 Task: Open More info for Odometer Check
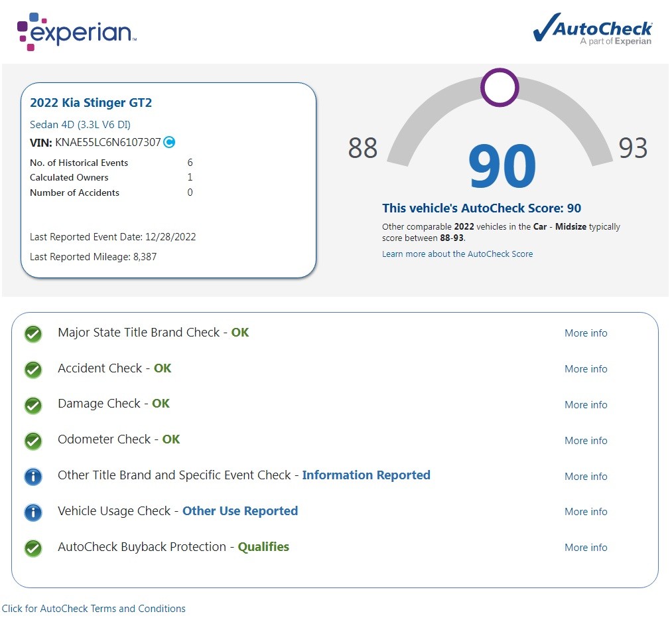pos(585,441)
